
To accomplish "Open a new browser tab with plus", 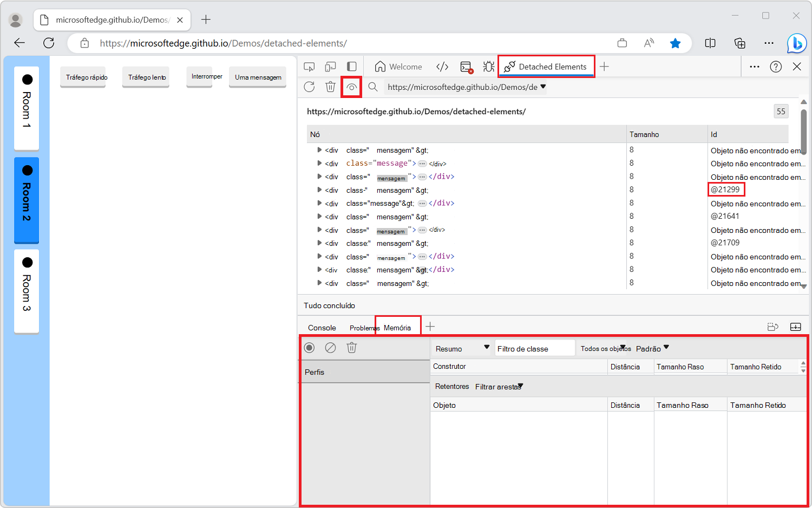I will click(206, 19).
